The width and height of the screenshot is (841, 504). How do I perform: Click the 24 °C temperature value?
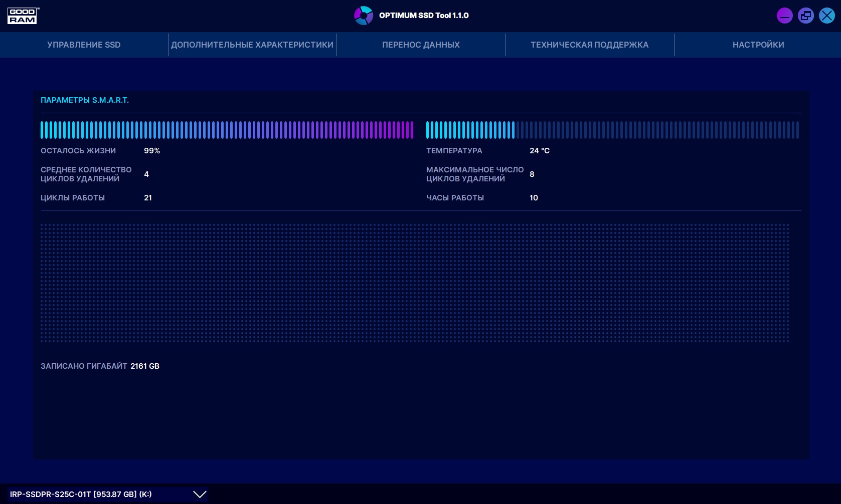click(539, 151)
